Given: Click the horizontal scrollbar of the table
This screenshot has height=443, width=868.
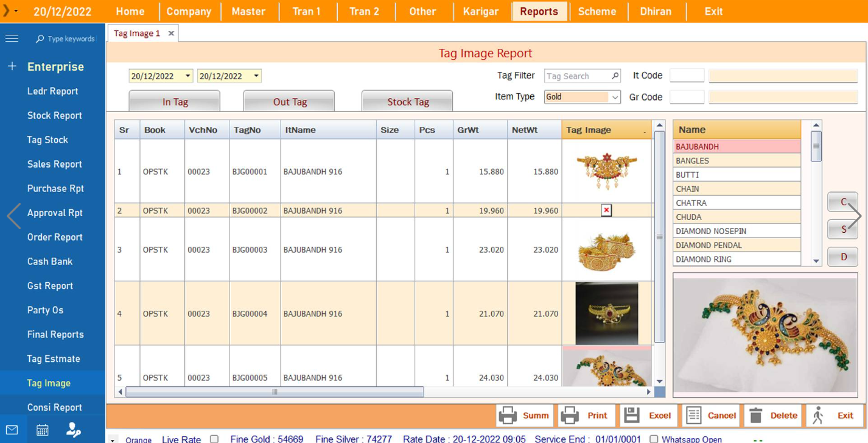Looking at the screenshot, I should tap(275, 392).
